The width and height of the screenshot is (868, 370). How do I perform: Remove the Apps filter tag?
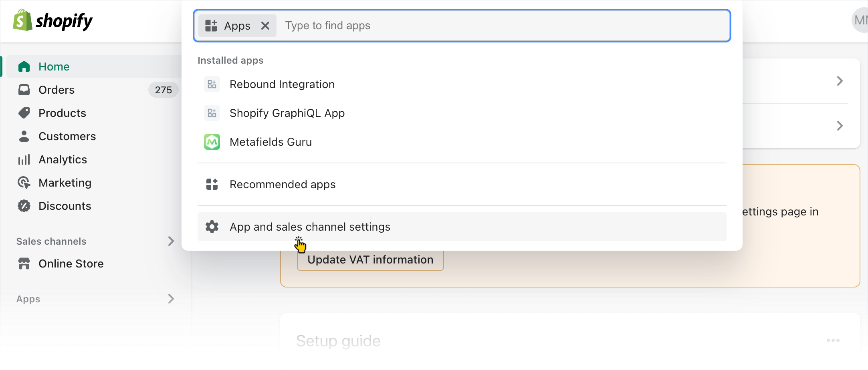coord(265,26)
